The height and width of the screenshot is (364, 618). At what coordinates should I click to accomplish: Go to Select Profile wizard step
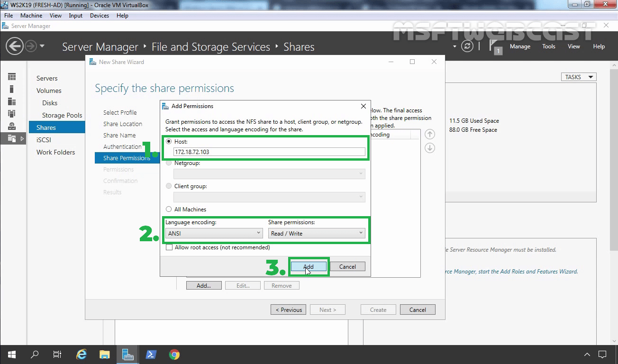[120, 112]
